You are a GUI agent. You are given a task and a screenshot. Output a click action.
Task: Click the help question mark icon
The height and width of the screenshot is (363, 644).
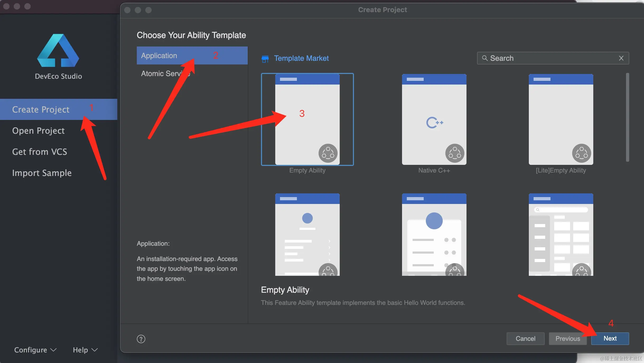pyautogui.click(x=141, y=339)
